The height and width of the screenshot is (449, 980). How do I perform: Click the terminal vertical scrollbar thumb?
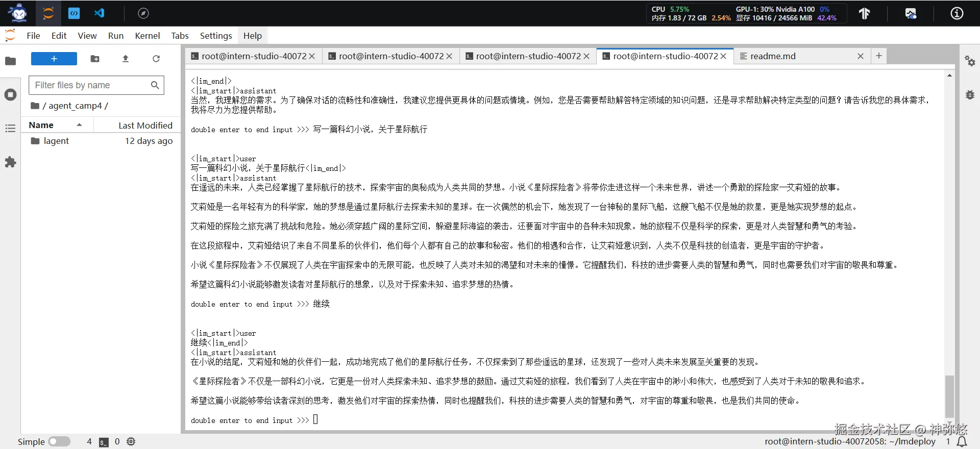(949, 396)
